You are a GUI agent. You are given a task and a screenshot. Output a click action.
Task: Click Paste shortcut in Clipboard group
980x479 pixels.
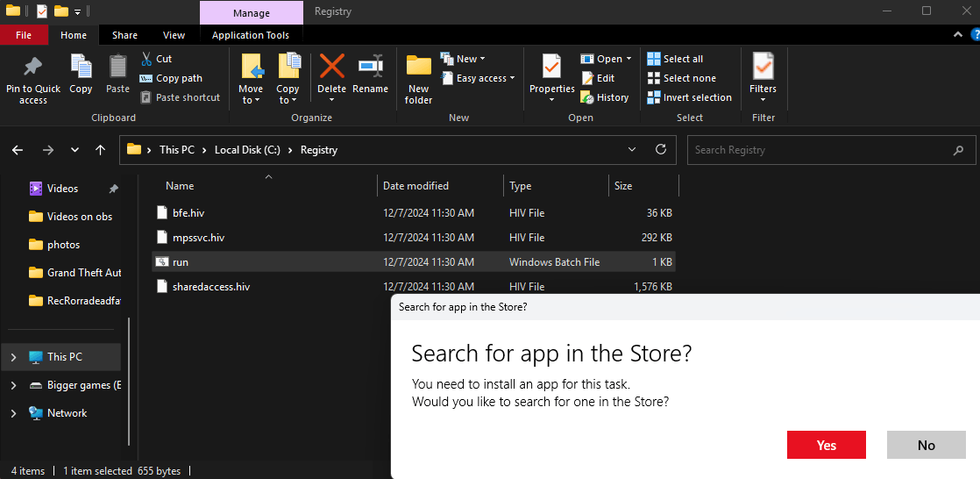tap(180, 97)
